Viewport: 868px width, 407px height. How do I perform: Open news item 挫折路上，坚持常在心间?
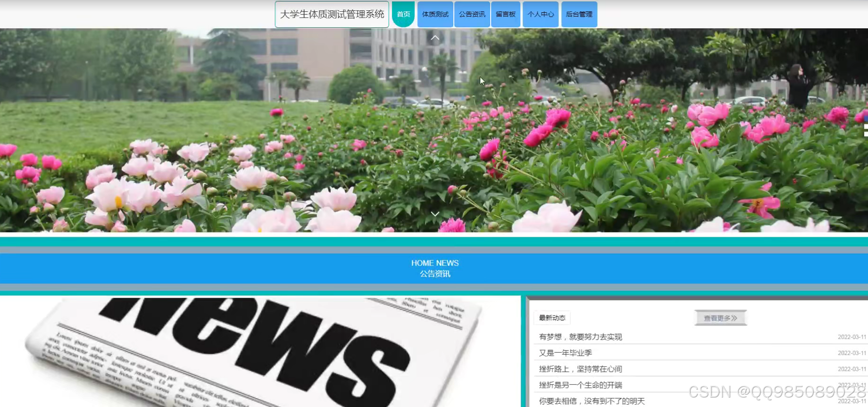[x=581, y=369]
